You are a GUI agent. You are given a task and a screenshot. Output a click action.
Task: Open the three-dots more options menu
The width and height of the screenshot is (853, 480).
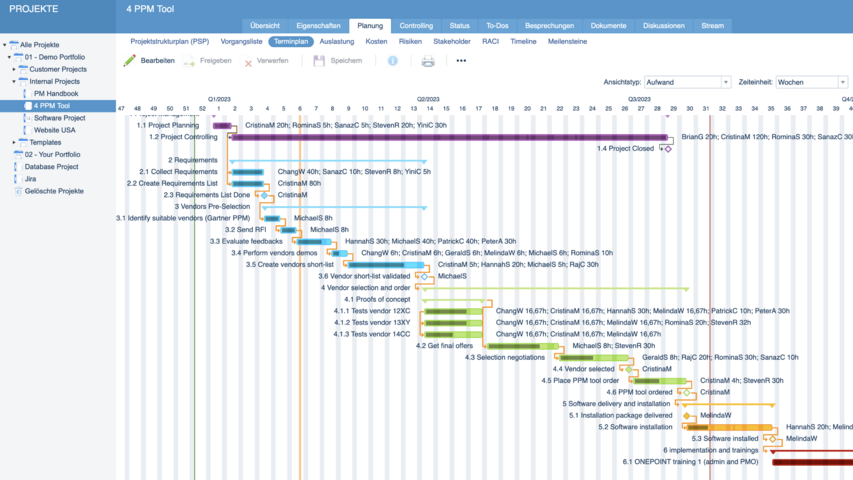click(x=461, y=61)
